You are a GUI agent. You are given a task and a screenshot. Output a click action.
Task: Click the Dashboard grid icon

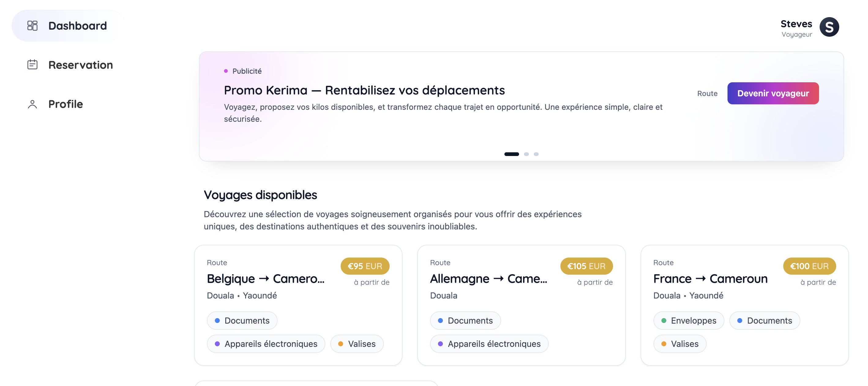(32, 26)
